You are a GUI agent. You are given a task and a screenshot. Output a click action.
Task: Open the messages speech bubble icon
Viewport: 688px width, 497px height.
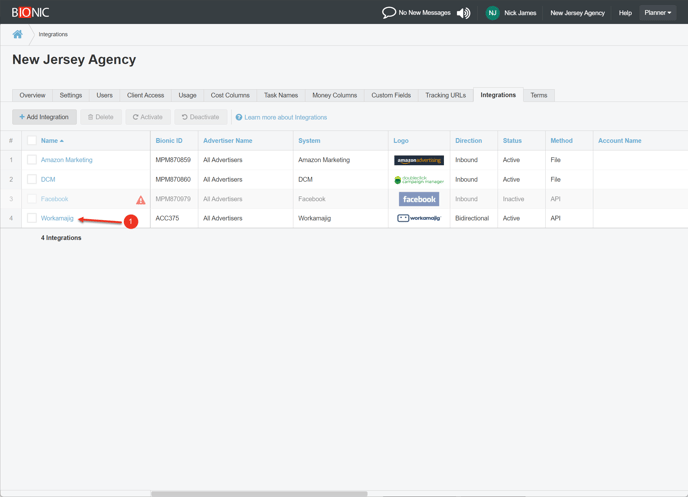(x=388, y=12)
